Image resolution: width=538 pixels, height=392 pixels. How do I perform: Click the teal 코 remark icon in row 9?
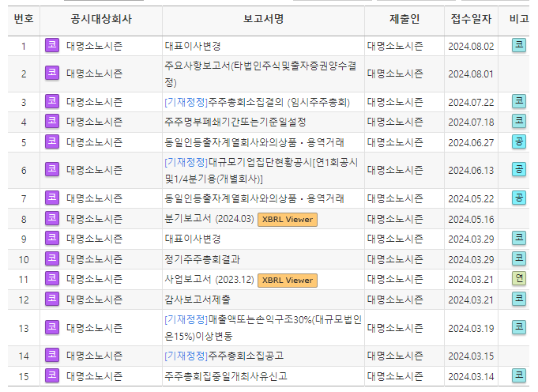click(519, 238)
